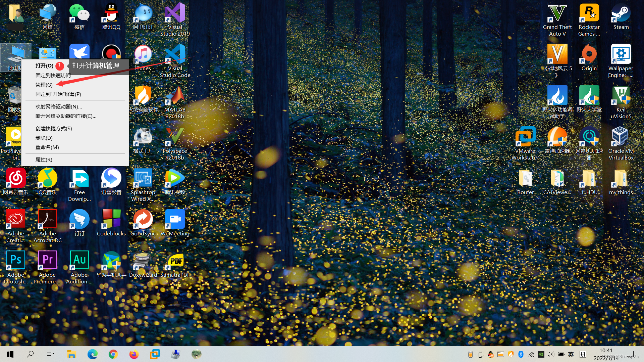This screenshot has width=644, height=362.
Task: Launch Microsoft Edge from the taskbar
Action: point(92,354)
